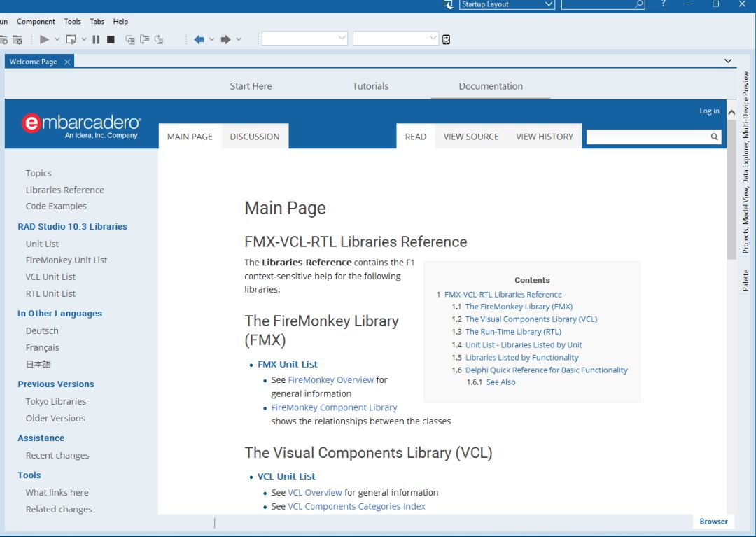
Task: Open the Tools menu
Action: point(73,22)
